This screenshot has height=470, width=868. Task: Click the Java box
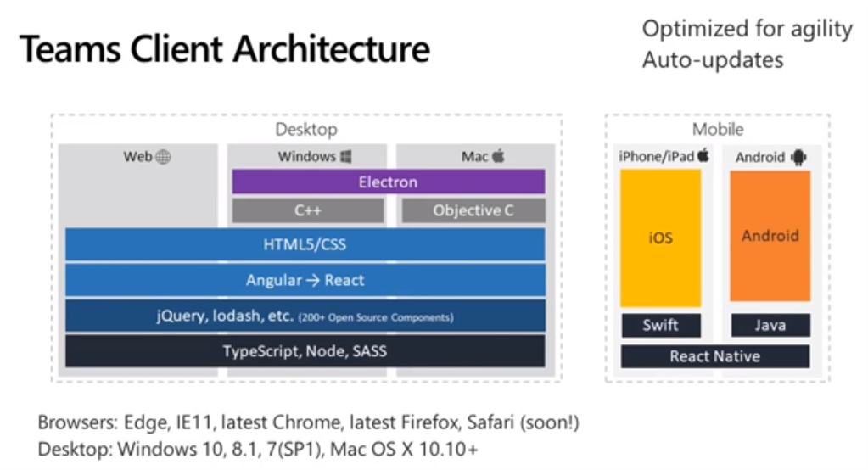770,326
